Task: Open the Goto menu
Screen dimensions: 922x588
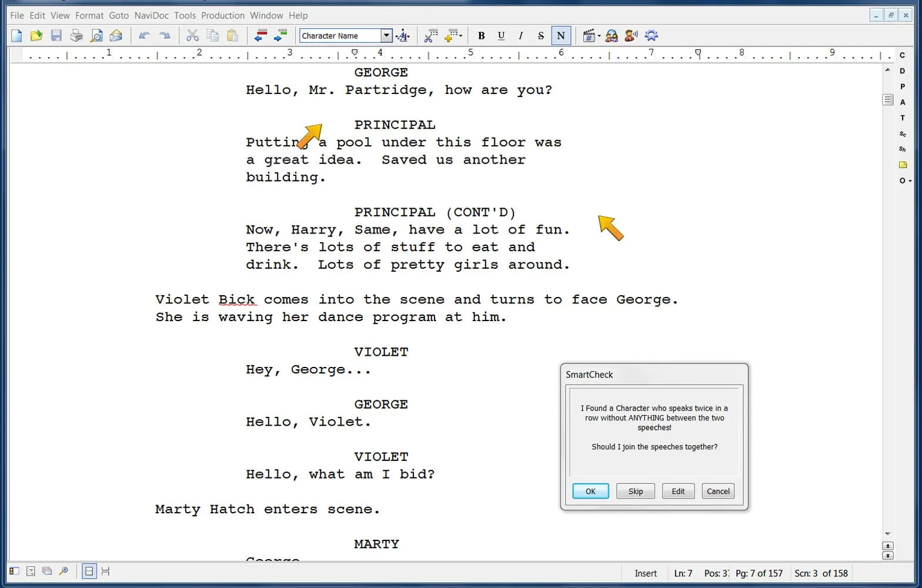Action: click(119, 15)
